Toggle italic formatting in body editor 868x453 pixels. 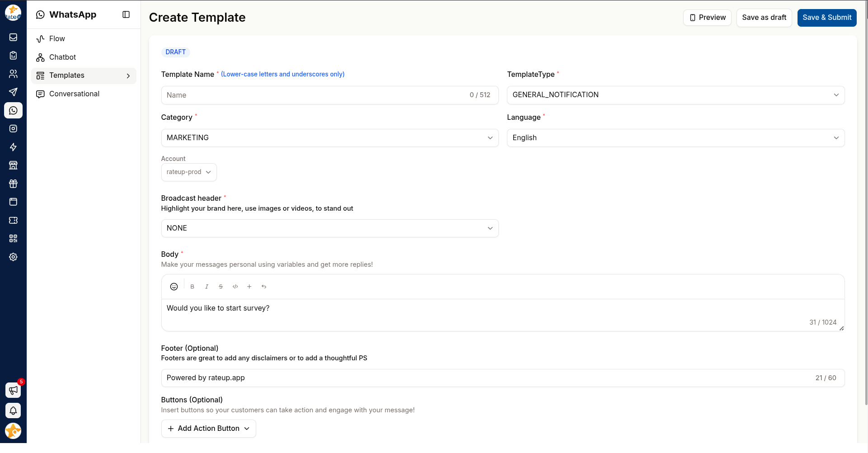[x=206, y=287]
